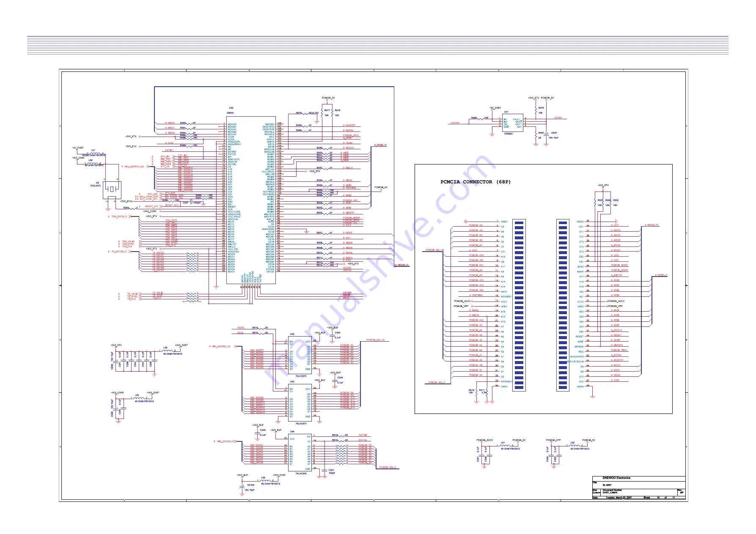Click the 'R518' resistor label
This screenshot has height=534, width=756.
coord(335,435)
